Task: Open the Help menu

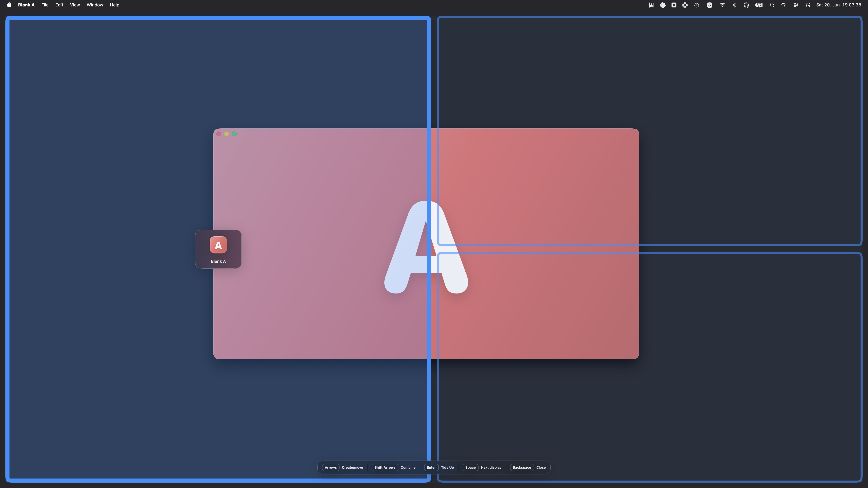Action: pyautogui.click(x=115, y=5)
